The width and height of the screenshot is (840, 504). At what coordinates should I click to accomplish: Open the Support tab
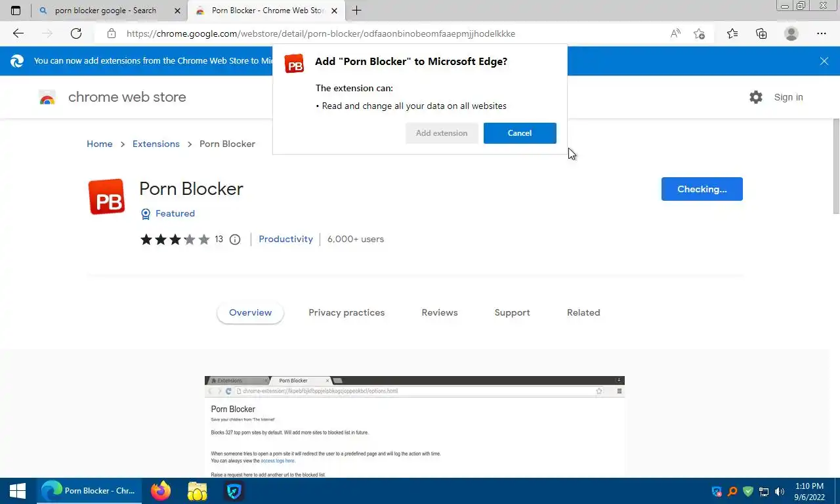click(x=512, y=312)
